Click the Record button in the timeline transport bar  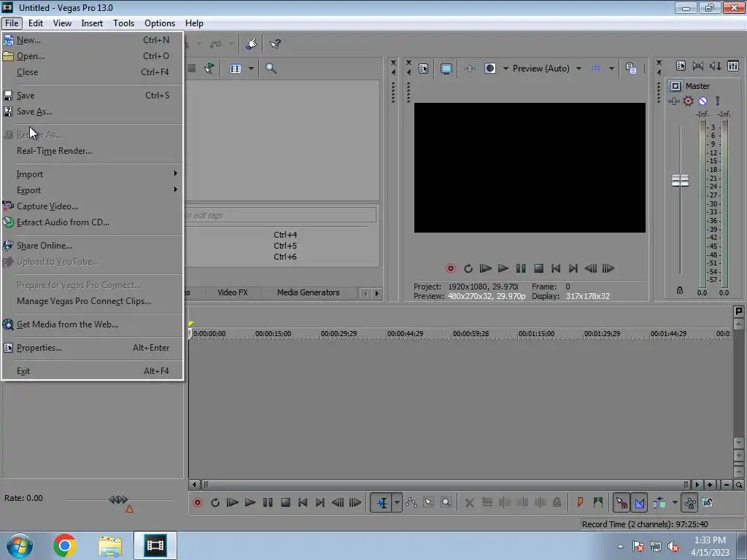tap(198, 502)
